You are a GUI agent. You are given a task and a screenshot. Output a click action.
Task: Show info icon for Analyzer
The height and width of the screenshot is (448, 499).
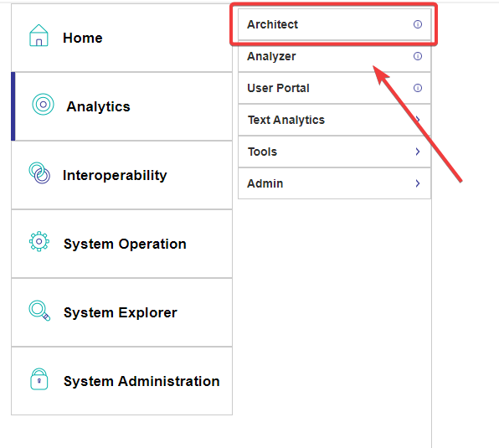(418, 56)
